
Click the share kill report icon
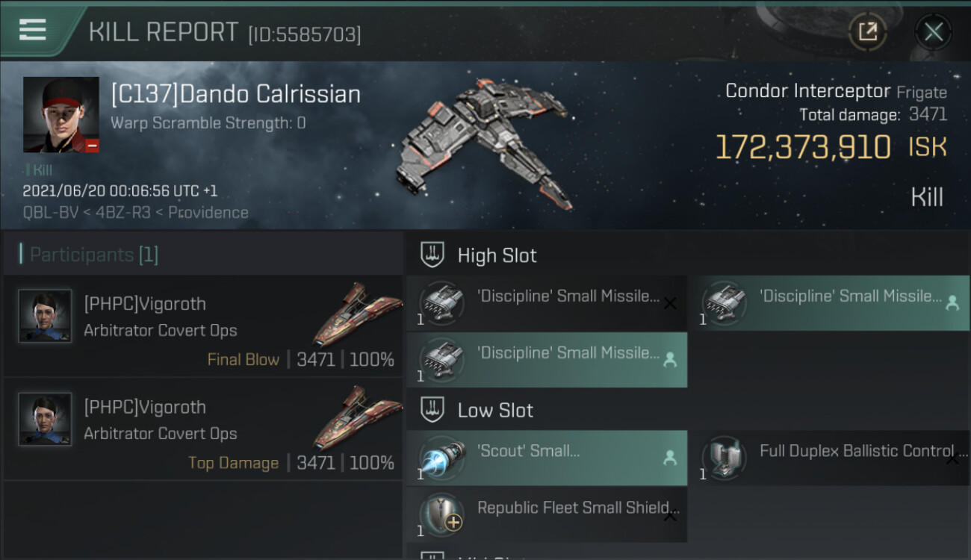click(867, 32)
